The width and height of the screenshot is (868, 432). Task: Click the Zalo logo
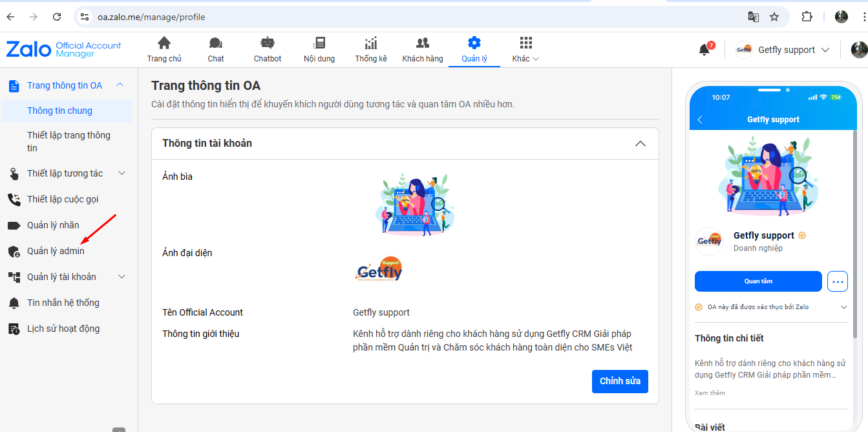point(28,50)
